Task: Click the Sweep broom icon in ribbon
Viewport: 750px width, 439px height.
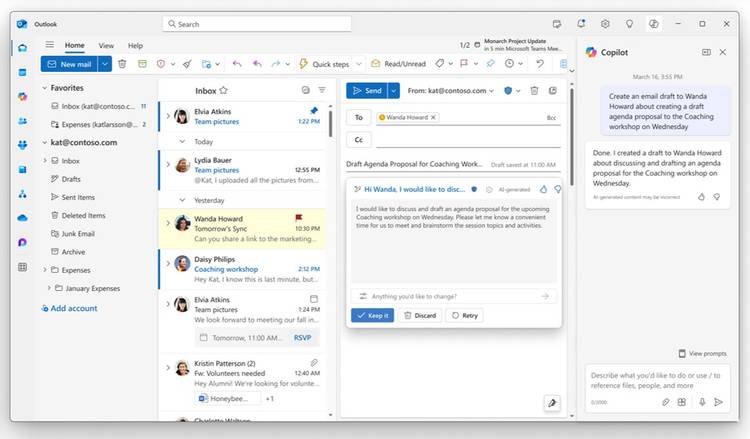Action: coord(186,64)
